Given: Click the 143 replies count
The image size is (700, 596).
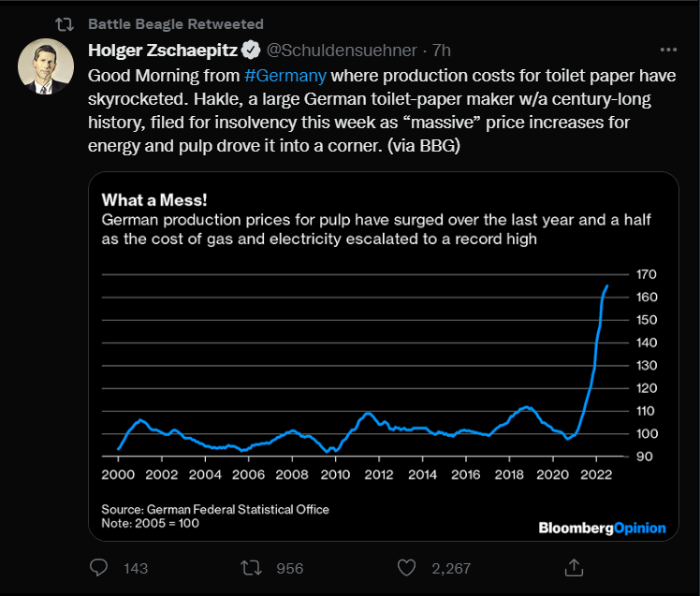Looking at the screenshot, I should [x=136, y=568].
